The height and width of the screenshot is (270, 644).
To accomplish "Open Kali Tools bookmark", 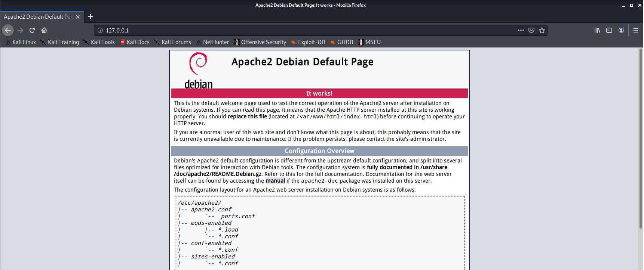I will pos(99,42).
